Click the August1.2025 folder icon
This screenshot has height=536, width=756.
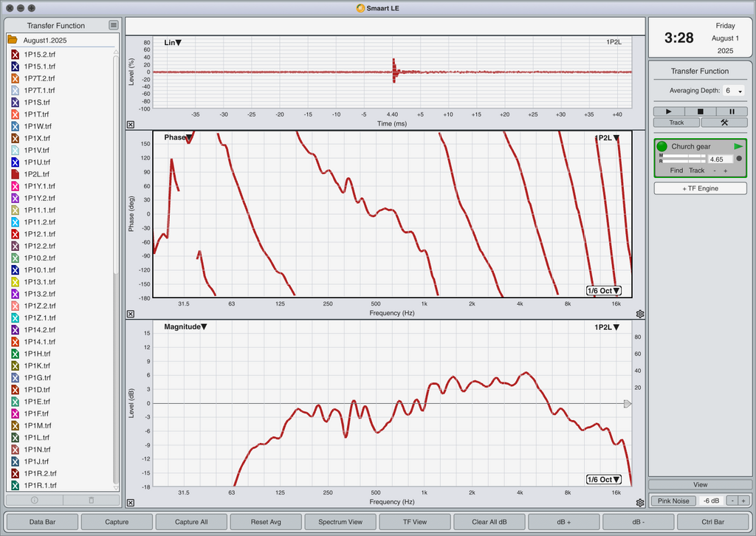pos(13,40)
